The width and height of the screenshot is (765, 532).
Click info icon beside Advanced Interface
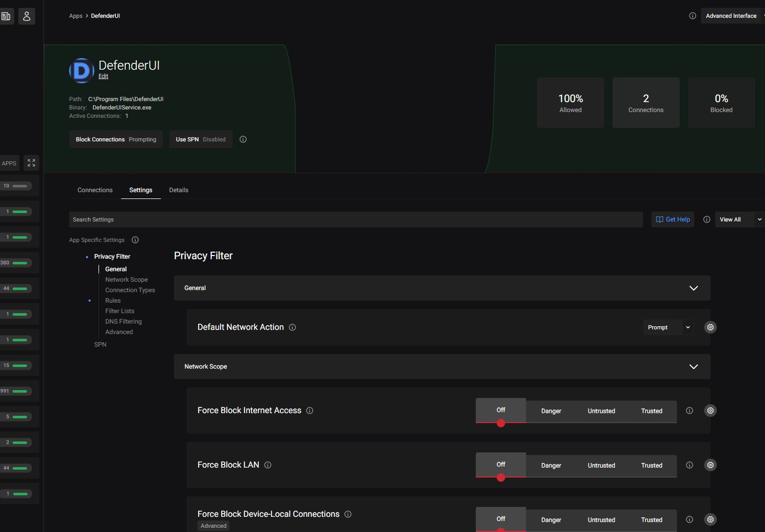coord(693,16)
